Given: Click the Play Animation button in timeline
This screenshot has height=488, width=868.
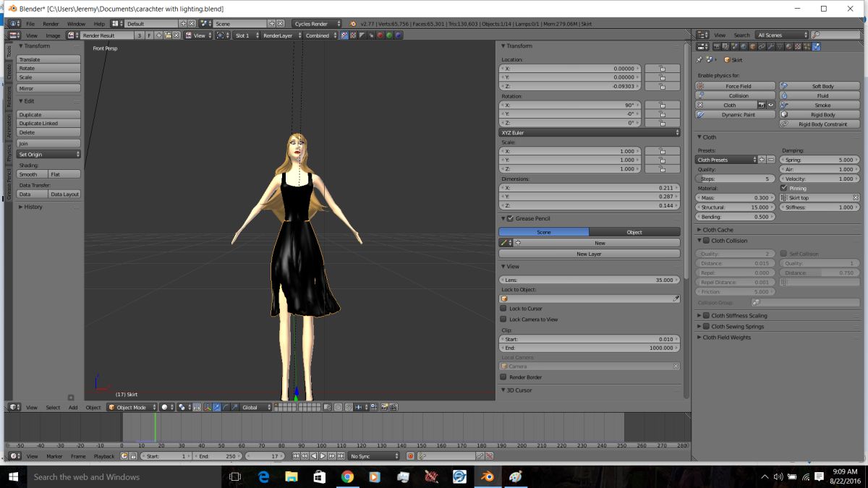Looking at the screenshot, I should coord(323,456).
